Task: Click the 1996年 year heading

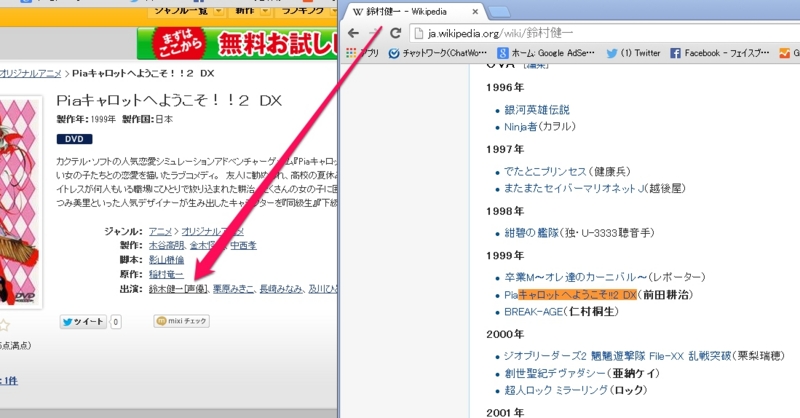Action: [505, 87]
